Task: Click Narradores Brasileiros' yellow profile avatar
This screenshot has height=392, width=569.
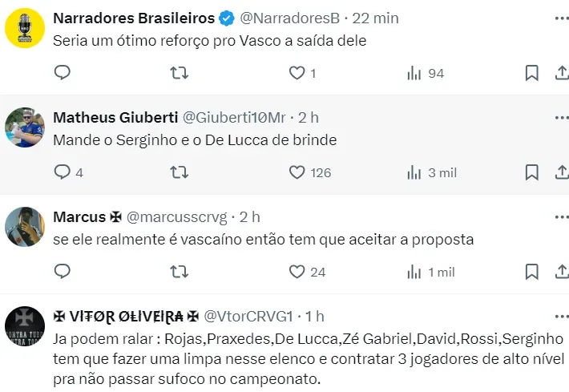Action: [x=25, y=30]
